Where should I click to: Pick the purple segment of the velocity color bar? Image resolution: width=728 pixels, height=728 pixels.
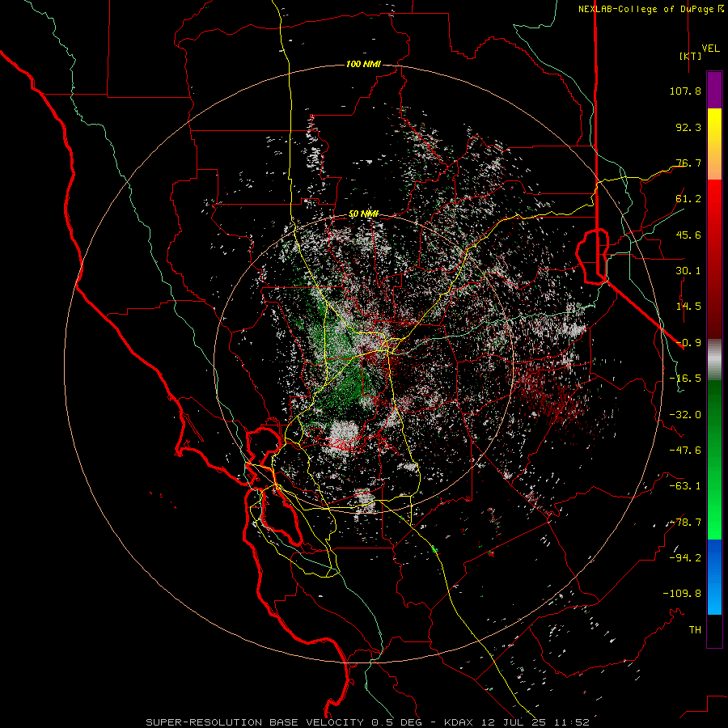pyautogui.click(x=714, y=90)
